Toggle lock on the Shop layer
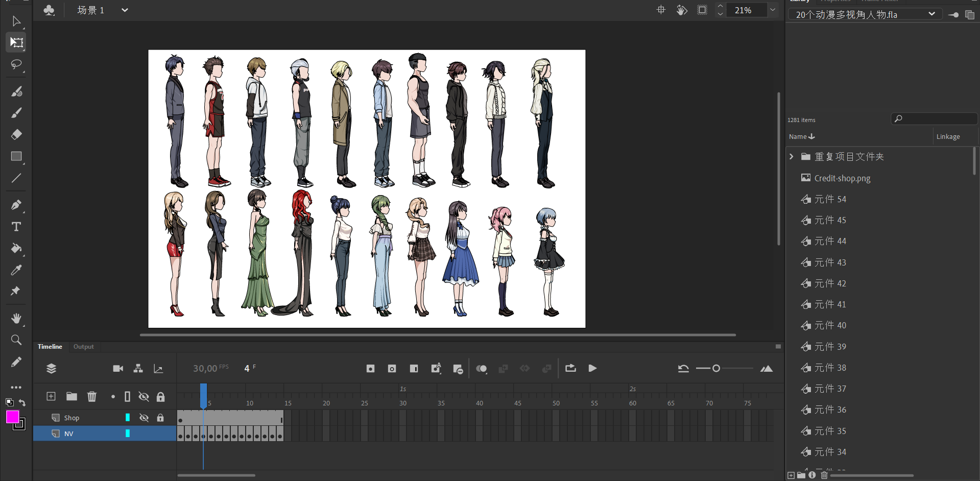 coord(160,418)
